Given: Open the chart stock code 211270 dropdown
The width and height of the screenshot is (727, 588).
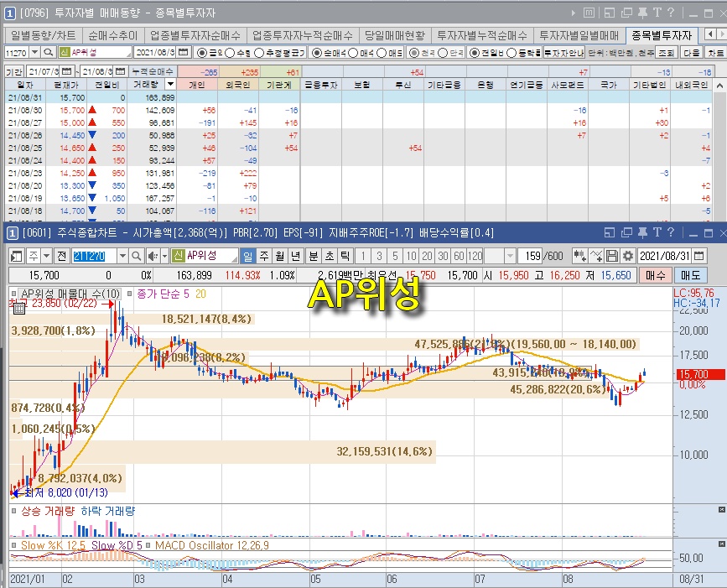Looking at the screenshot, I should 122,256.
